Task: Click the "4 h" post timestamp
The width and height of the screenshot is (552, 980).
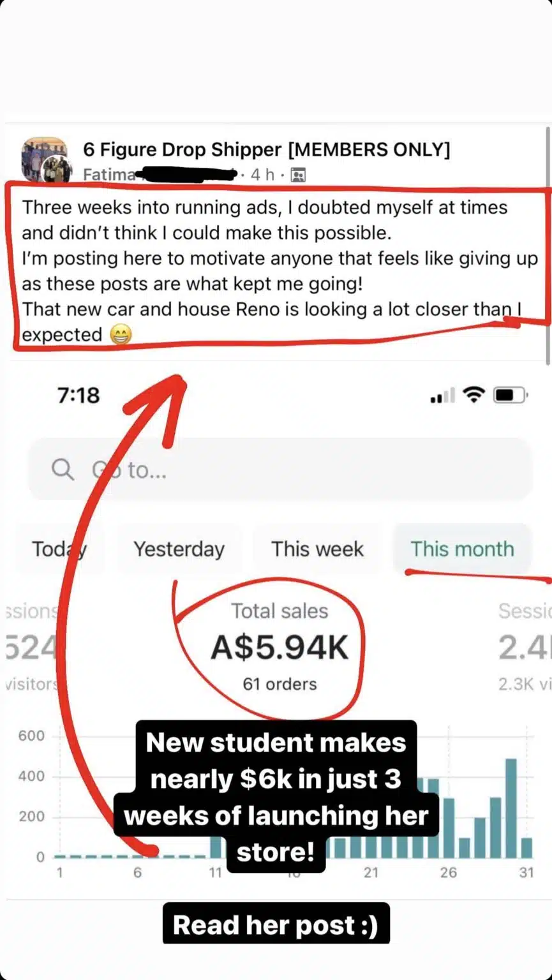Action: point(262,174)
